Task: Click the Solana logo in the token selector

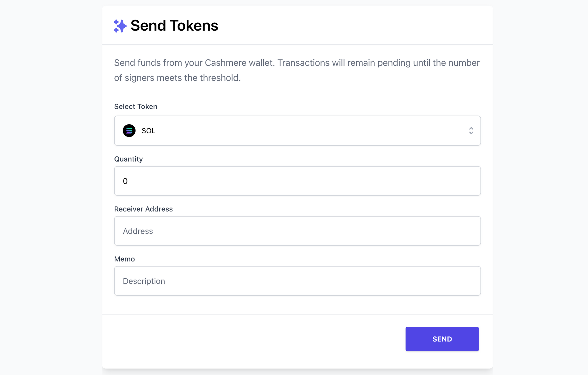Action: pyautogui.click(x=129, y=130)
